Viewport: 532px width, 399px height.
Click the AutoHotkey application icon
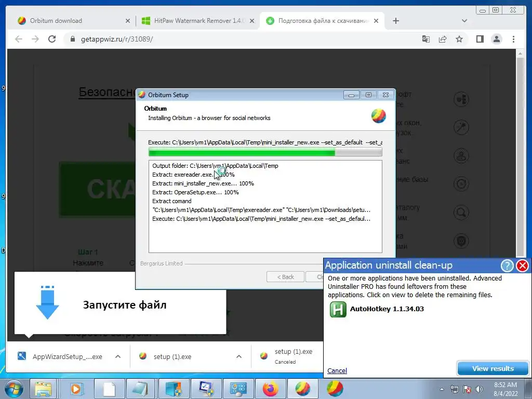click(338, 309)
